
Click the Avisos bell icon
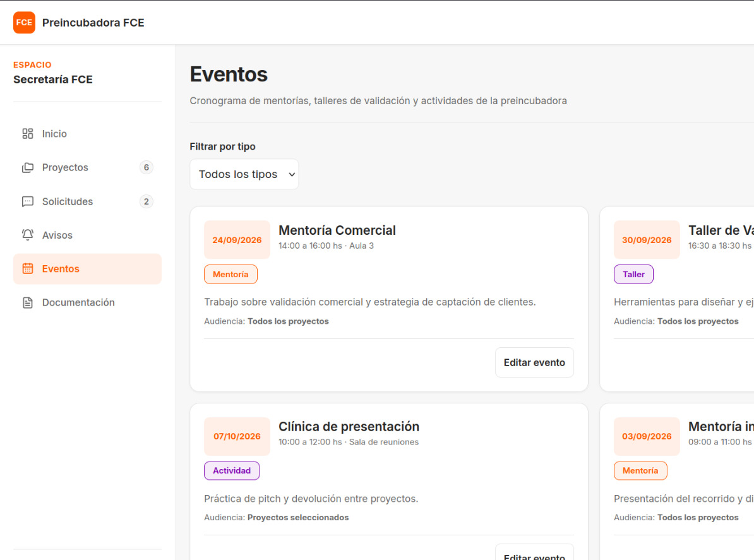[27, 235]
